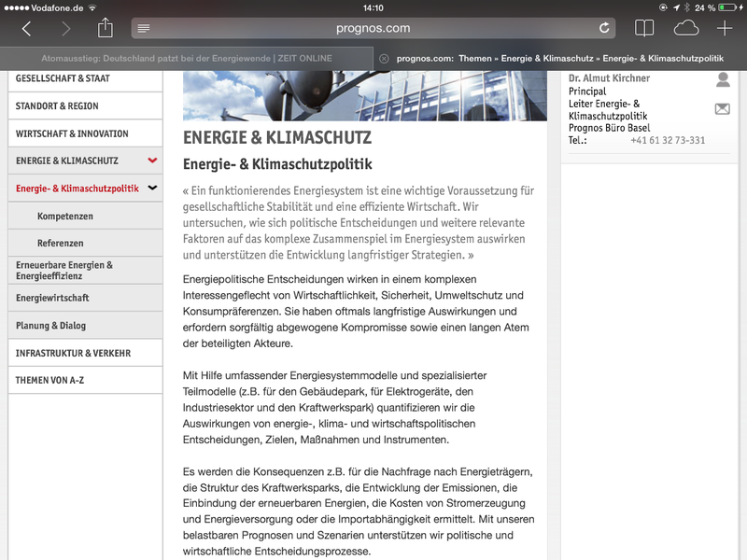
Task: Call the phone number +41 61 32 73-331
Action: tap(667, 141)
